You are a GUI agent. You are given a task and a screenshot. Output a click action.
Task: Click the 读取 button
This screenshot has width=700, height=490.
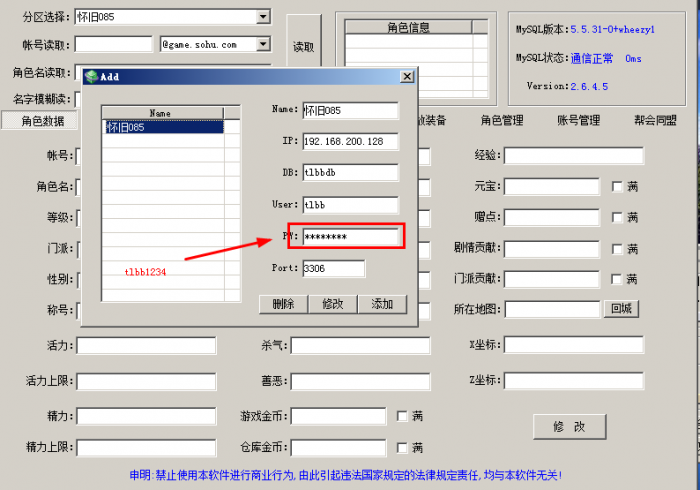303,47
